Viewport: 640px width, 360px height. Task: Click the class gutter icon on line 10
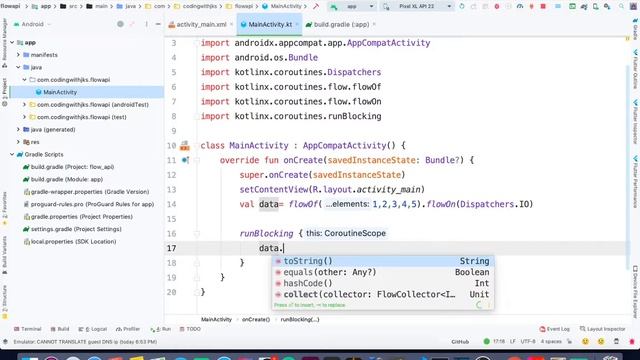pyautogui.click(x=184, y=145)
